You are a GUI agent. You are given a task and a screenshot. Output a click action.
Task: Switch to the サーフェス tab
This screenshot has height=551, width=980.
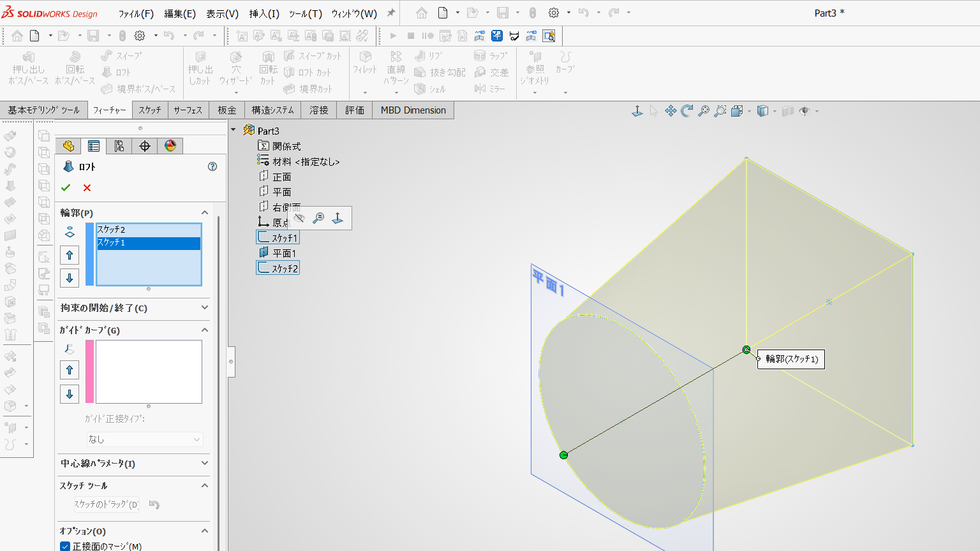click(x=188, y=110)
